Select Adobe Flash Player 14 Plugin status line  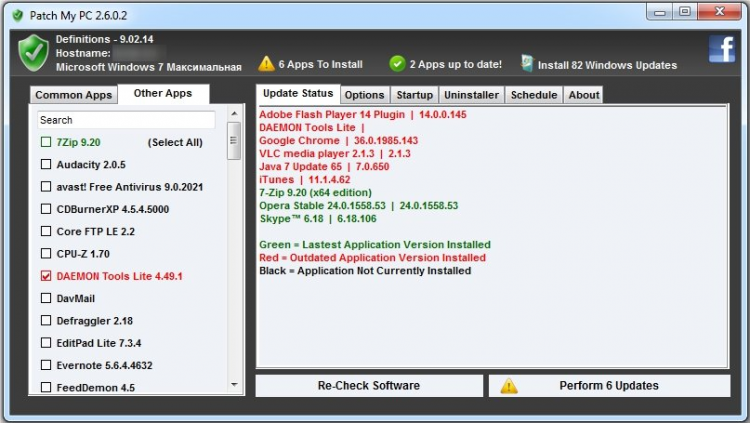pos(363,115)
